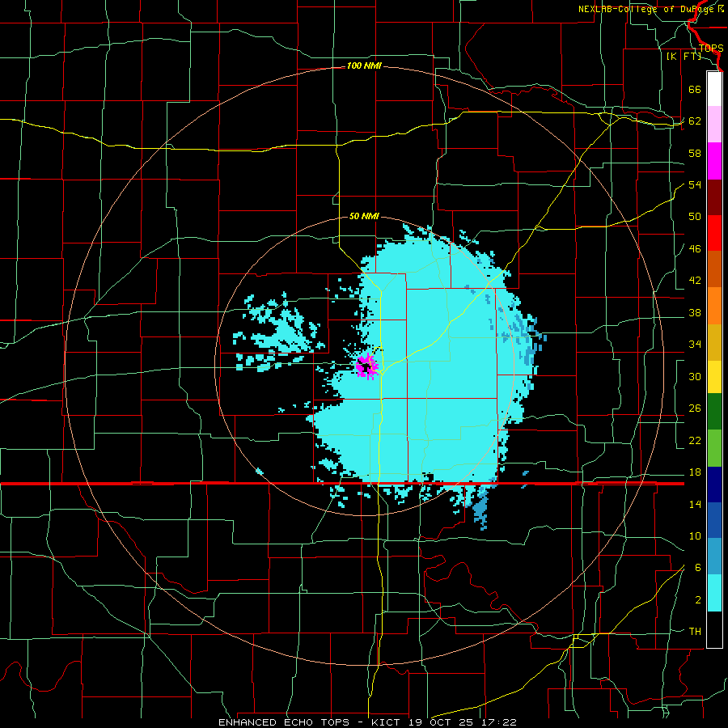This screenshot has width=728, height=728.
Task: Click the steel blue legend swatch between 6 and 10
Action: pos(714,557)
